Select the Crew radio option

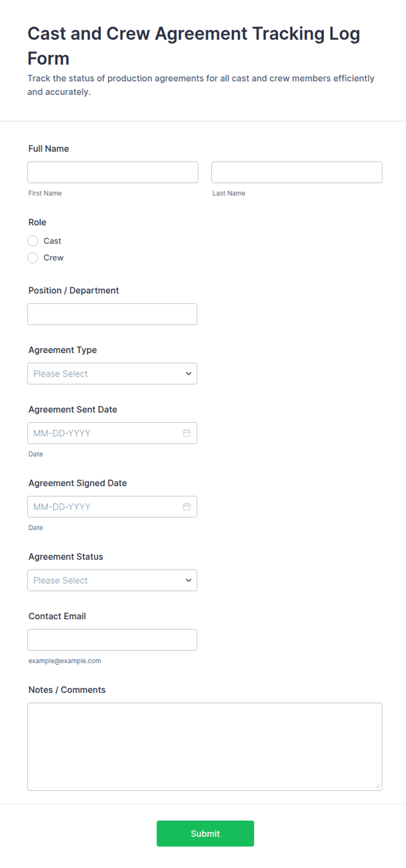click(x=33, y=258)
